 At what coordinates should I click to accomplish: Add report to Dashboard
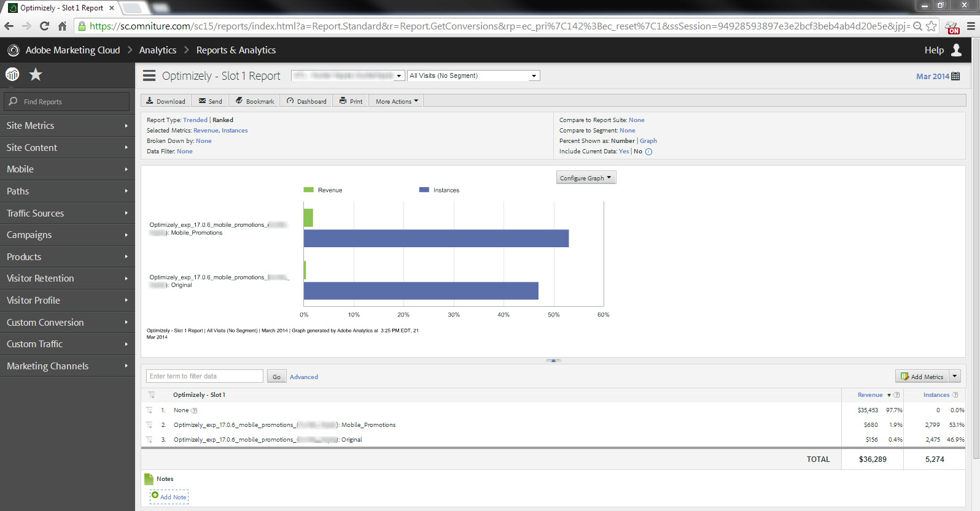[x=306, y=101]
